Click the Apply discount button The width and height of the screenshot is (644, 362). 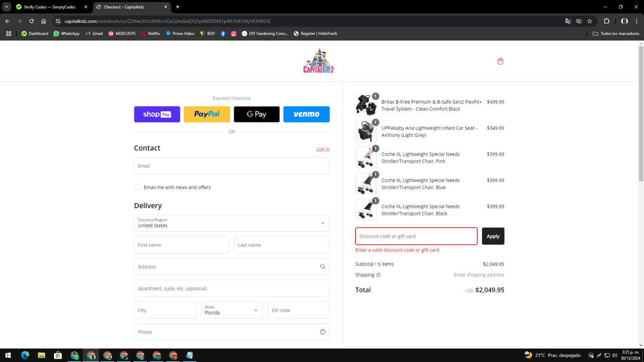coord(493,236)
